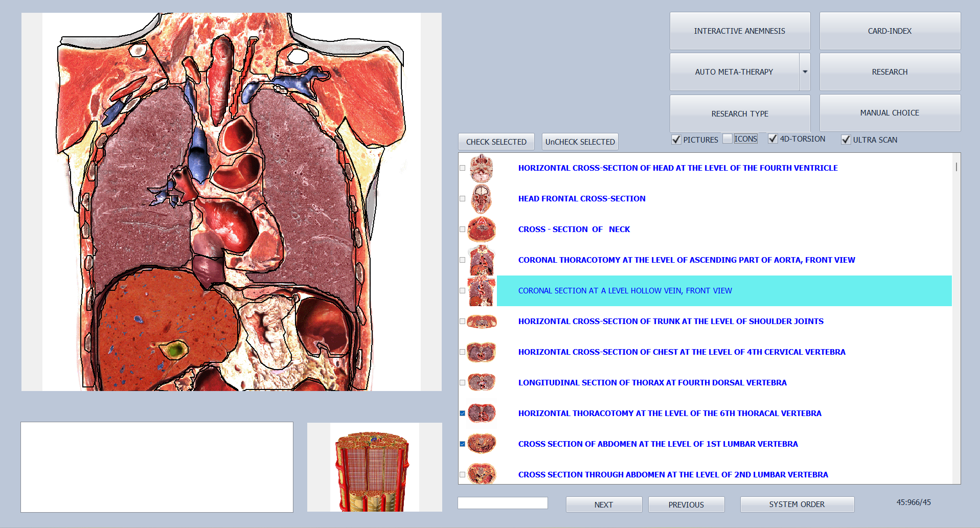Screen dimensions: 980x528
Task: Click the MANUAL CHOICE button
Action: 890,113
